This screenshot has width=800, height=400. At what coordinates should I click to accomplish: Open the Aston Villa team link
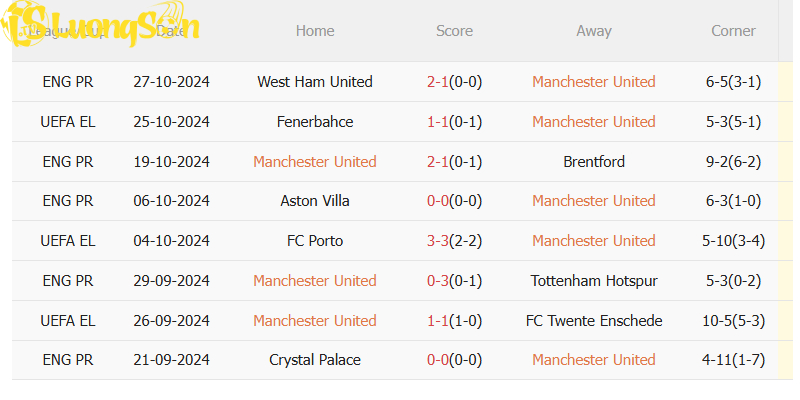tap(315, 201)
